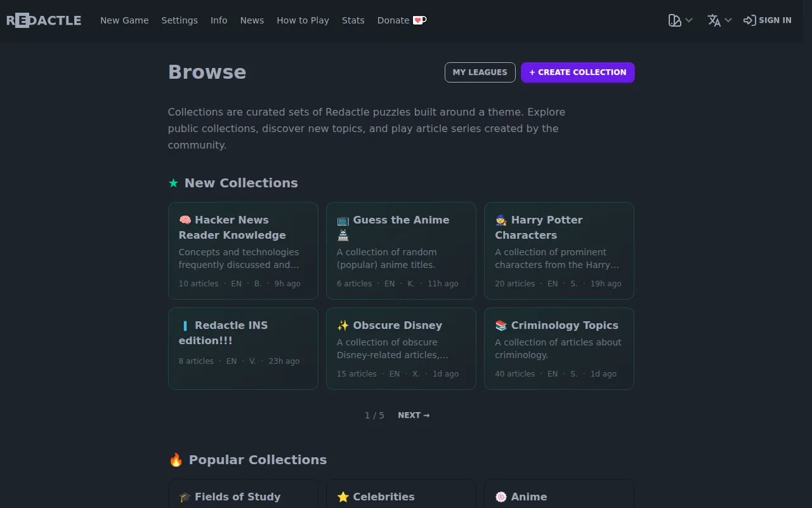This screenshot has height=508, width=812.
Task: Open How to Play
Action: [x=303, y=20]
